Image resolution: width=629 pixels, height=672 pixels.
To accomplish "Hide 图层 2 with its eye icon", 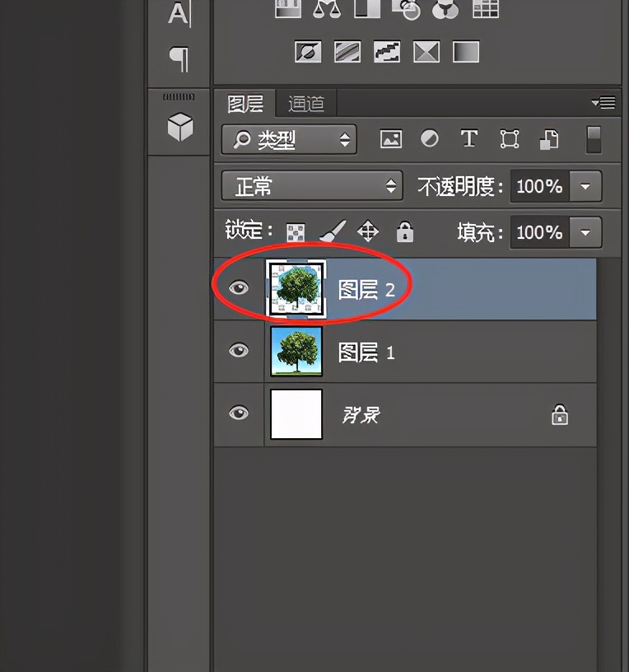I will pos(239,287).
